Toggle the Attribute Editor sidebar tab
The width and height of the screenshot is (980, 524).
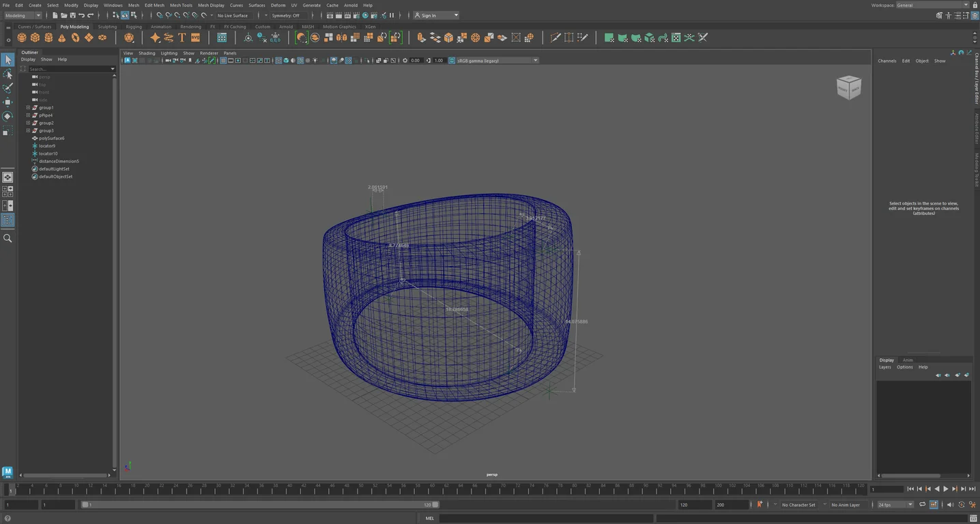[x=976, y=129]
